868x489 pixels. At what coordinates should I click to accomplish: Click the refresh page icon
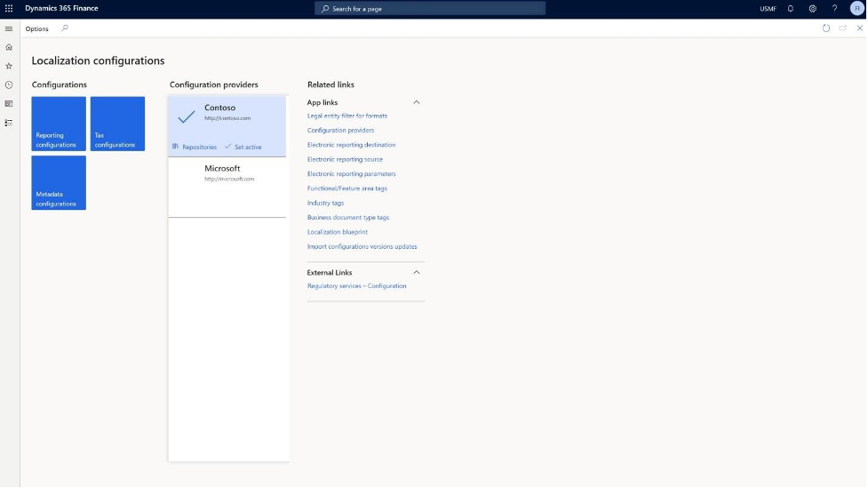826,28
